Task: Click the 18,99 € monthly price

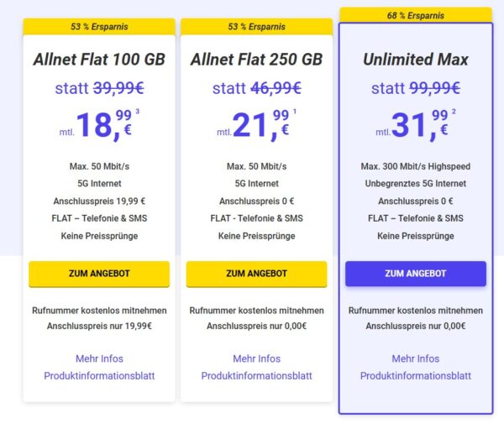Action: [x=105, y=126]
